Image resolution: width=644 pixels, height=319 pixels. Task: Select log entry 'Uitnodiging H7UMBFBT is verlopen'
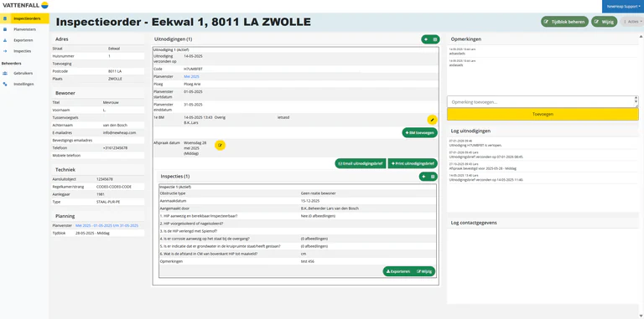pyautogui.click(x=475, y=145)
